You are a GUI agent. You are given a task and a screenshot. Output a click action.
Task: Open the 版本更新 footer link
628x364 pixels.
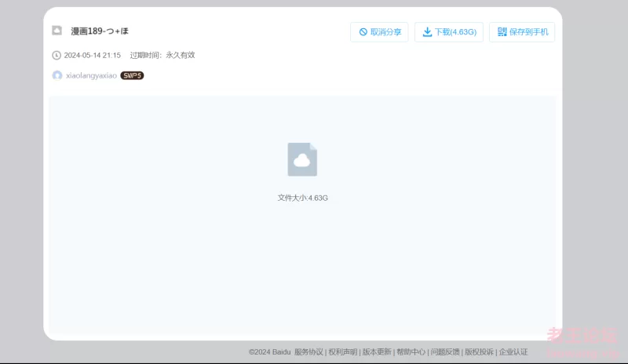coord(377,352)
